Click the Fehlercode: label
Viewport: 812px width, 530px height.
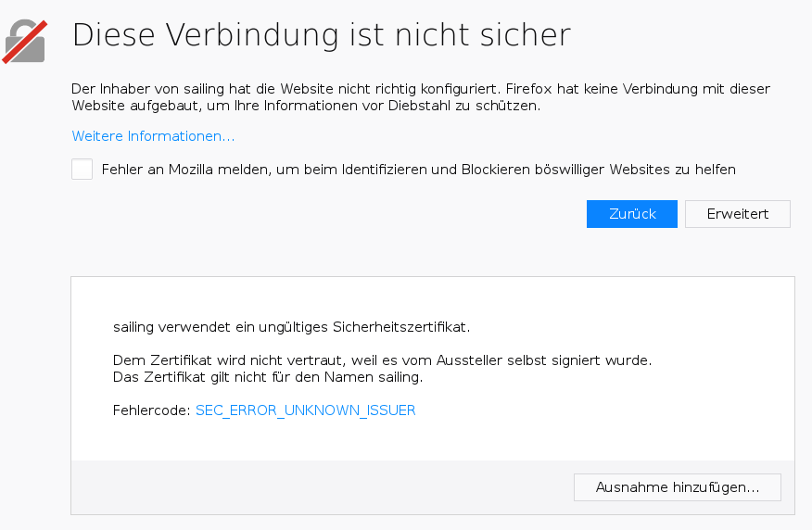coord(152,410)
